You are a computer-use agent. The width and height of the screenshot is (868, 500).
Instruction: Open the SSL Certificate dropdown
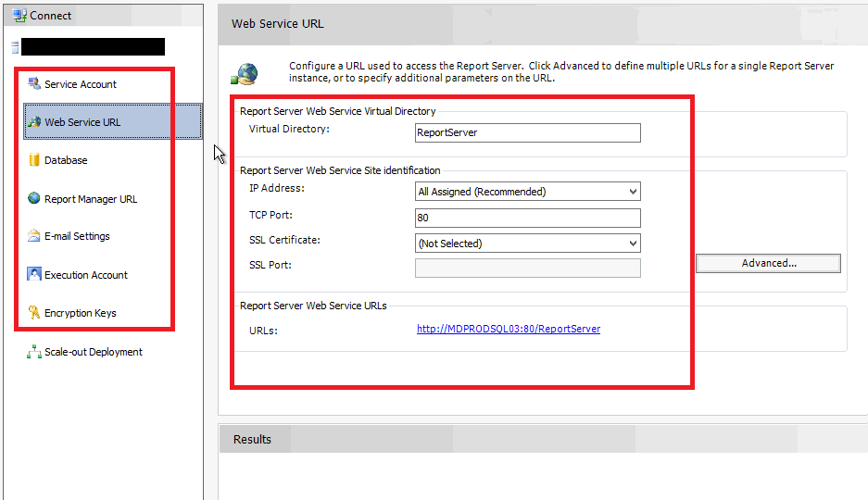pos(633,244)
